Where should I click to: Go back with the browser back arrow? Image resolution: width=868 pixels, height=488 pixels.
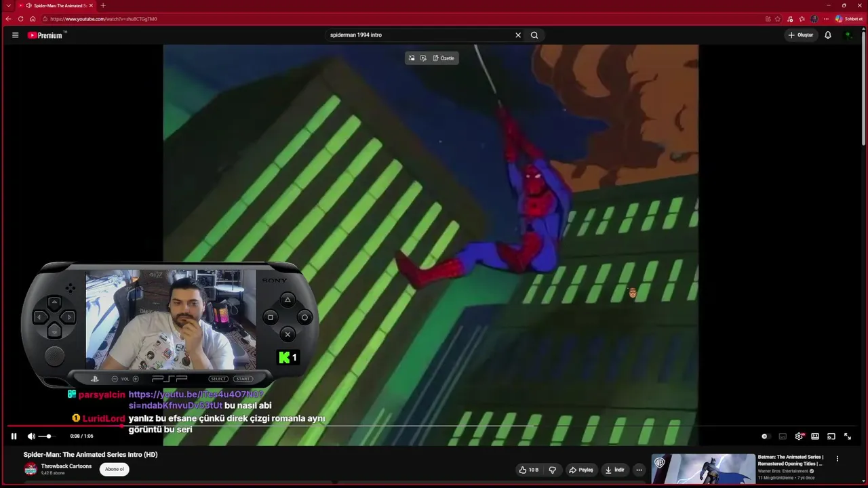coord(8,19)
